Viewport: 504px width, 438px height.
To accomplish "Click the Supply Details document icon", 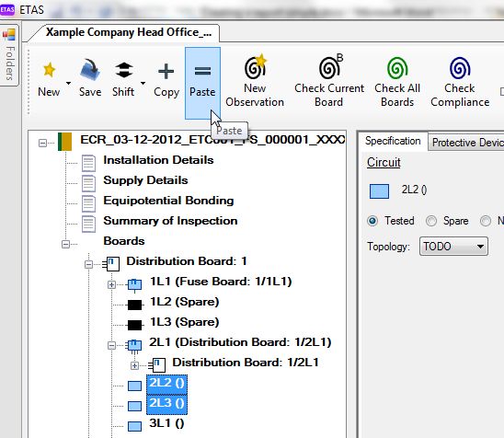I will (x=88, y=183).
